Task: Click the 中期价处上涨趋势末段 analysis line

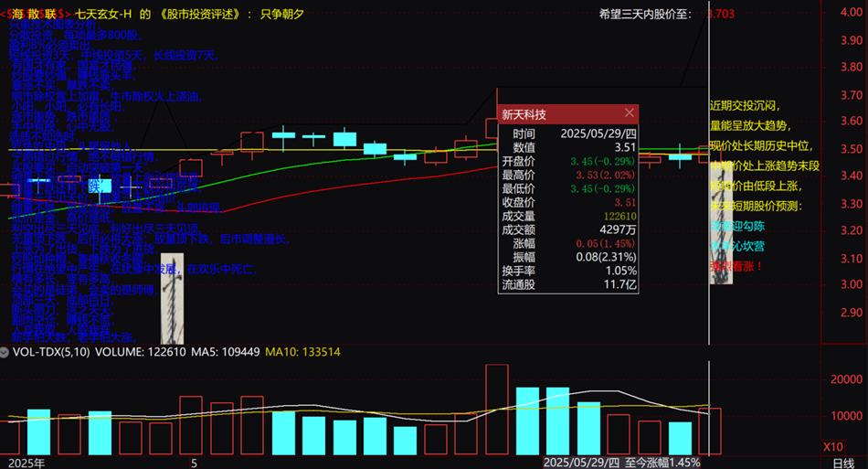Action: (x=765, y=166)
